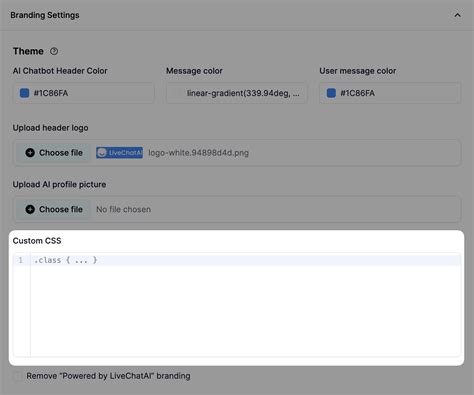Click the No file chosen text
The image size is (474, 395).
coord(123,209)
